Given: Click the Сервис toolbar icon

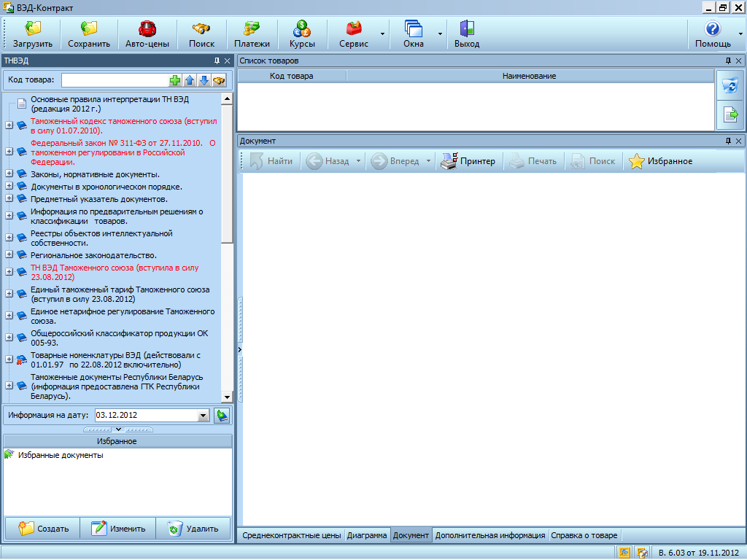Looking at the screenshot, I should 354,34.
